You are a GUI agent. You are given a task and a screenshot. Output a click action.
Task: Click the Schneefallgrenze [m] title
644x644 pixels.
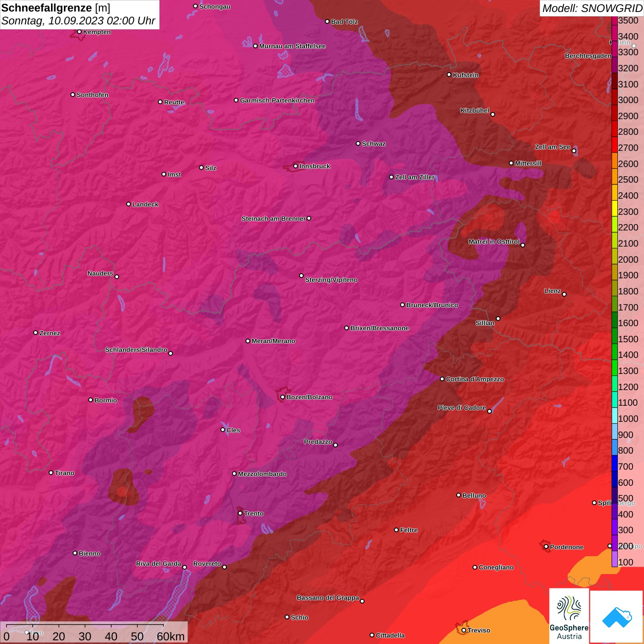[x=56, y=8]
